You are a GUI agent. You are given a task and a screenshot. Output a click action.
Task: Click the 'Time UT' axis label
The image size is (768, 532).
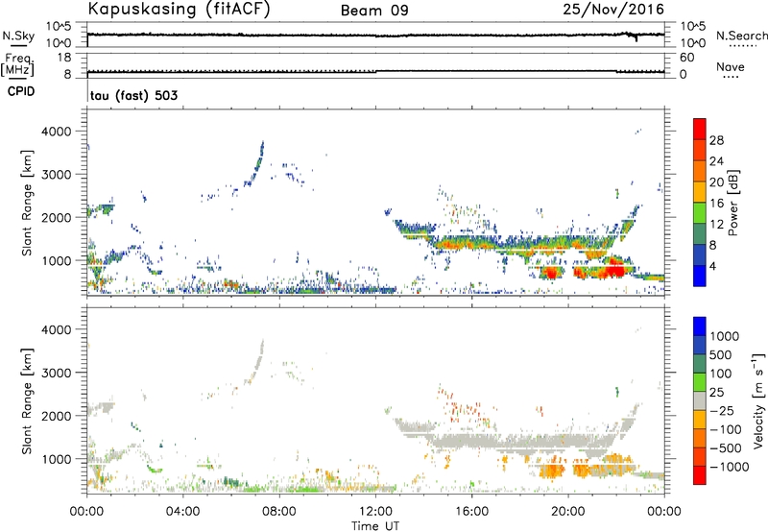[375, 526]
